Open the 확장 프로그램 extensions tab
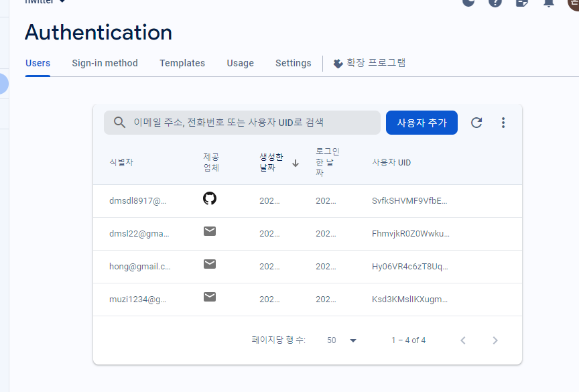 tap(369, 63)
